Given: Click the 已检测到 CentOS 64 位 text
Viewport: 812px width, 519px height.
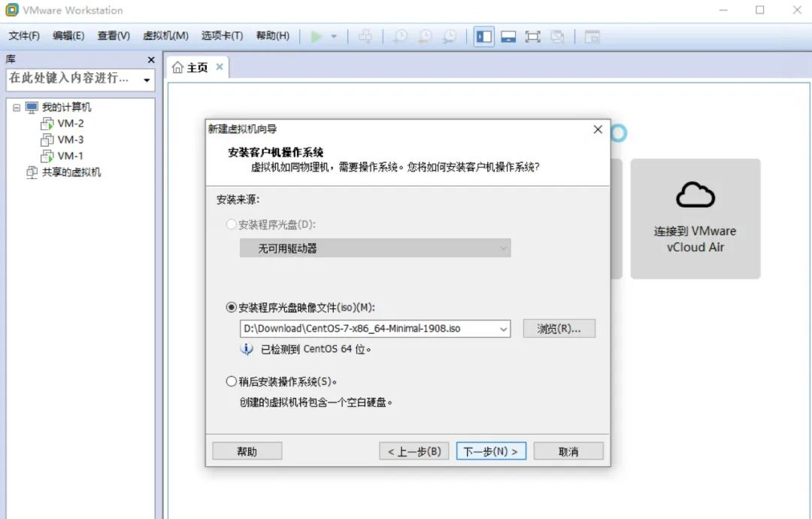Looking at the screenshot, I should click(316, 349).
